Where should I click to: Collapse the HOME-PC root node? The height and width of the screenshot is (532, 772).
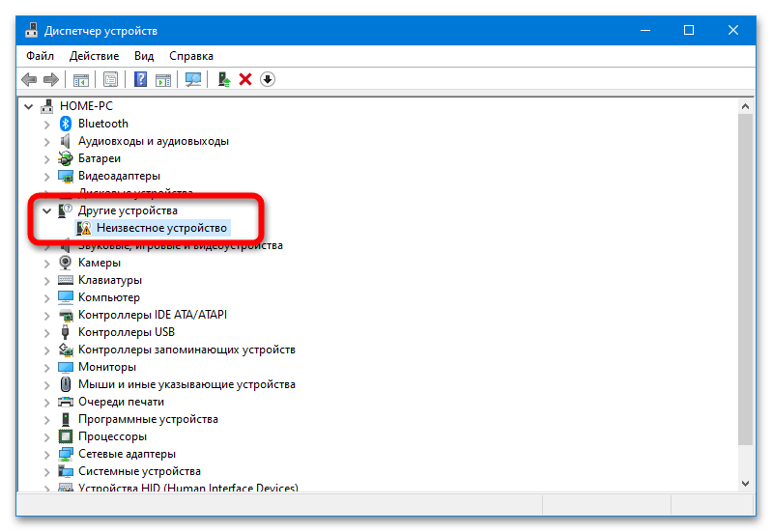pyautogui.click(x=29, y=106)
